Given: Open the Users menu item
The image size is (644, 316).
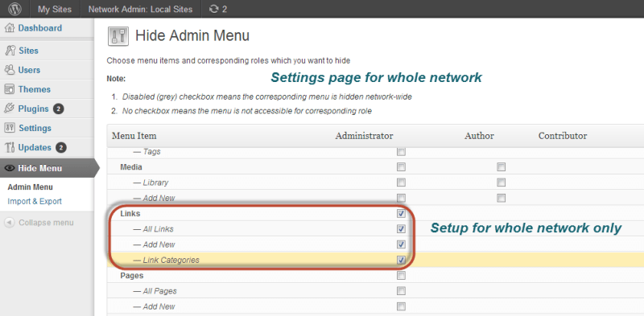Looking at the screenshot, I should [29, 70].
